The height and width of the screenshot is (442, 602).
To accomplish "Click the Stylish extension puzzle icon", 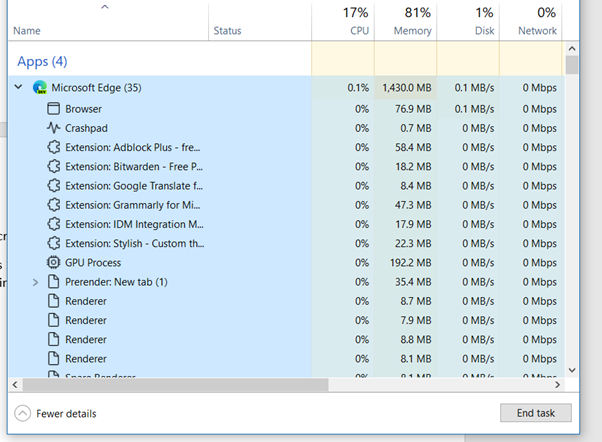I will 53,243.
